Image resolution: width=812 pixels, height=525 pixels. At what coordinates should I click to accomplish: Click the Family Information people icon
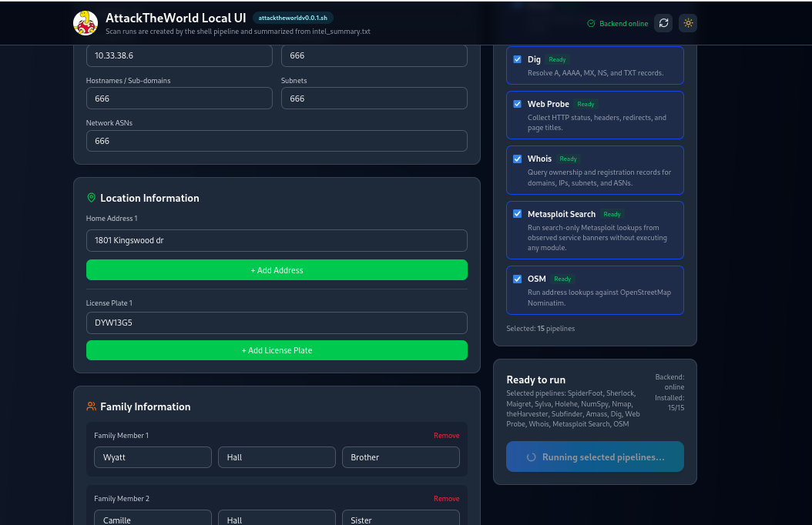click(91, 406)
